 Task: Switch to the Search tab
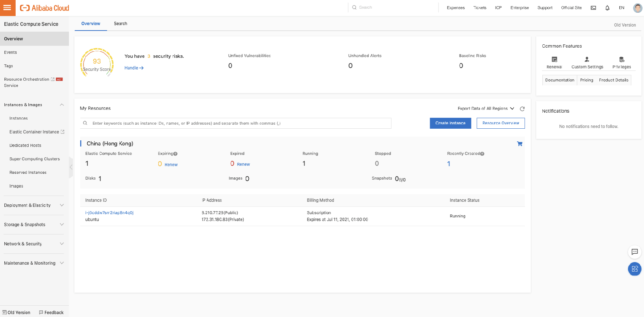[x=121, y=24]
